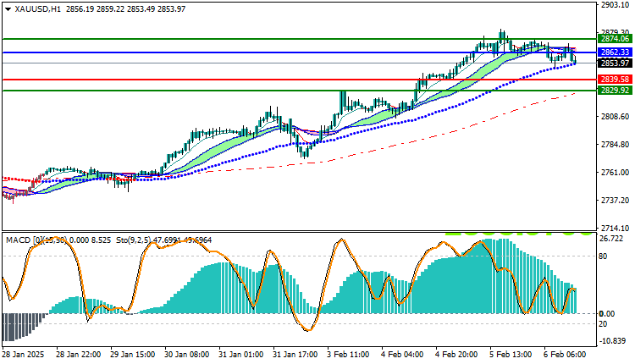This screenshot has height=364, width=635.
Task: Select the 28 Jan 22:00 time label
Action: click(x=79, y=355)
